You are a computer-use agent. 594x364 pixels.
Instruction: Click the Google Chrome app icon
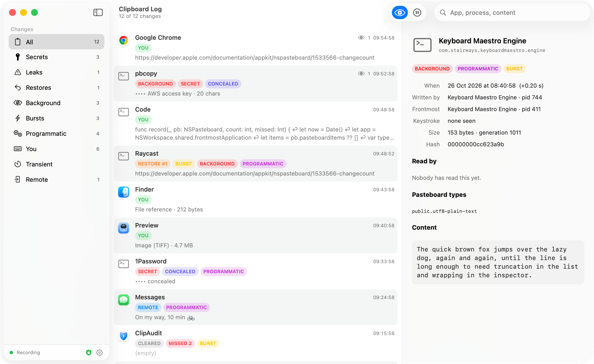click(123, 40)
